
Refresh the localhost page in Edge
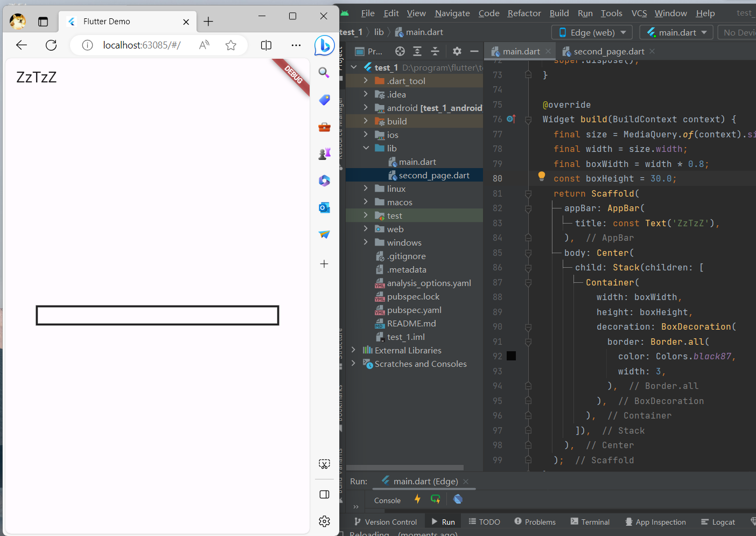[x=51, y=45]
